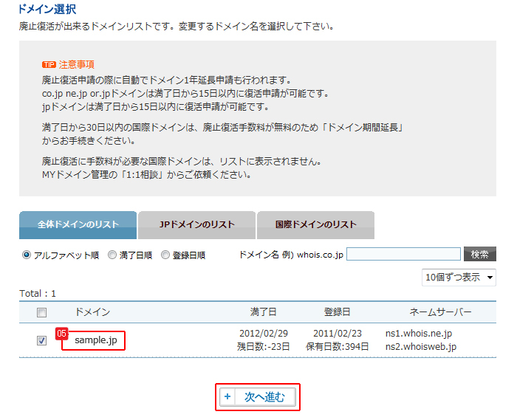Click the ネームサーバー column header

coord(440,312)
